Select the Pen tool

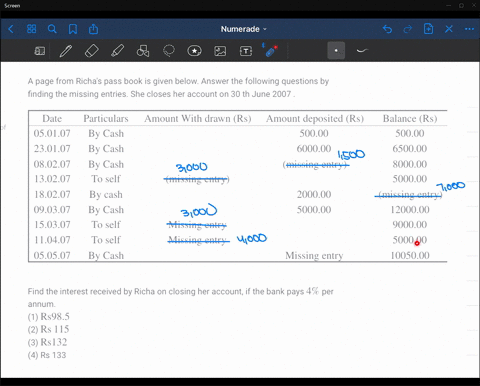66,51
